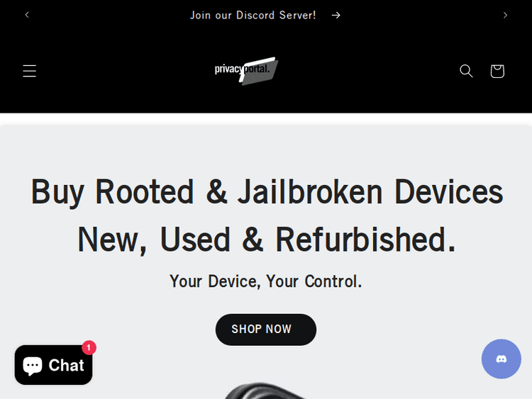
Task: Show next announcement with right chevron
Action: 505,15
